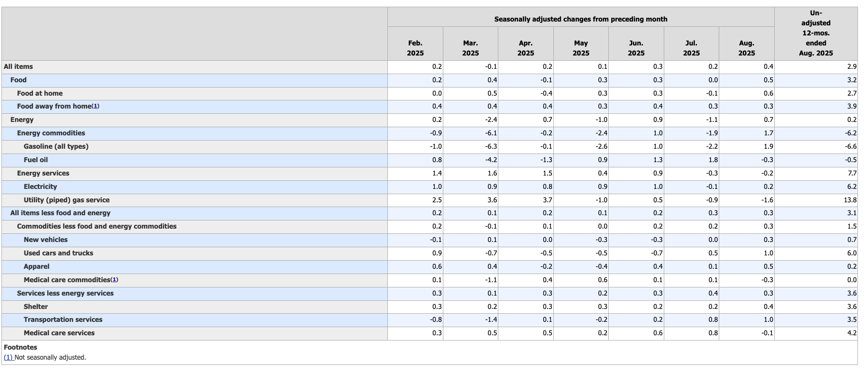Screen dimensions: 868x374
Task: Click the 'Seasonally adjusted changes from preceding month' header
Action: [x=581, y=19]
